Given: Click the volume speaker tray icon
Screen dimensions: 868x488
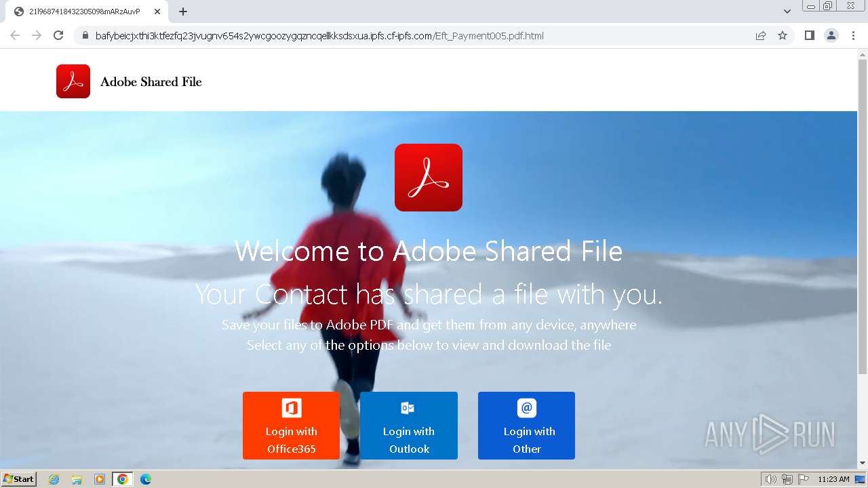Looking at the screenshot, I should (x=771, y=479).
